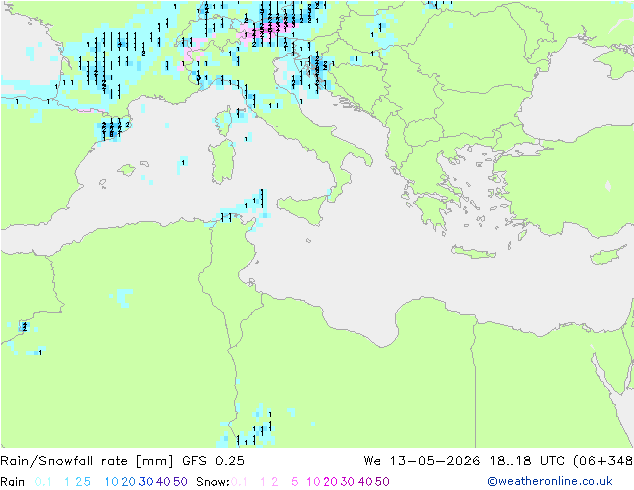Viewport: 634px width, 490px height.
Task: Click the Snow legend 20 value
Action: click(x=330, y=482)
